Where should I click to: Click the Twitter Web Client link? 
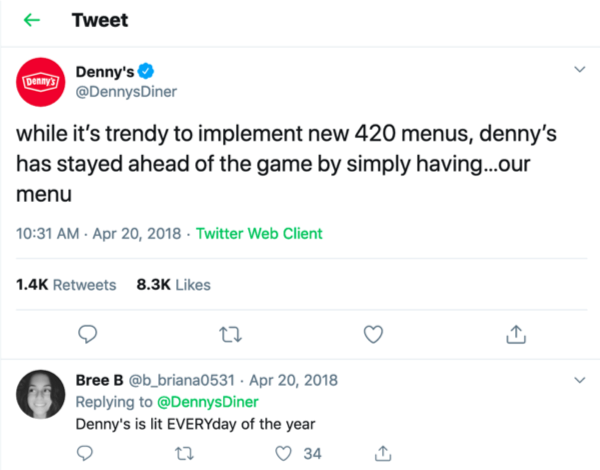259,234
